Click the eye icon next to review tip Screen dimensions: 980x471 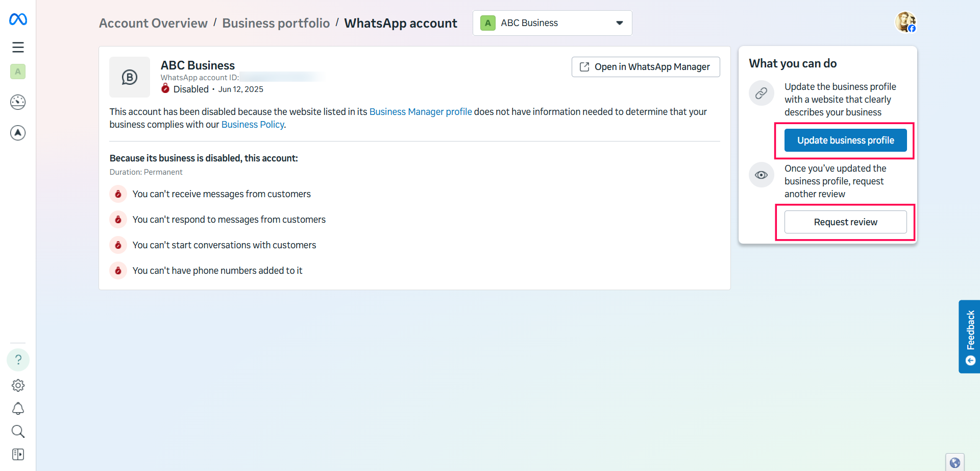pyautogui.click(x=761, y=175)
